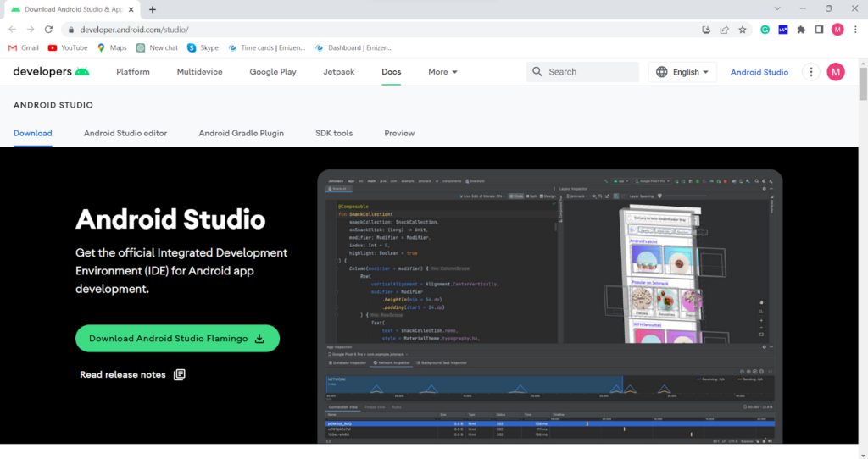The height and width of the screenshot is (459, 868).
Task: Expand the More navigation dropdown
Action: (x=442, y=72)
